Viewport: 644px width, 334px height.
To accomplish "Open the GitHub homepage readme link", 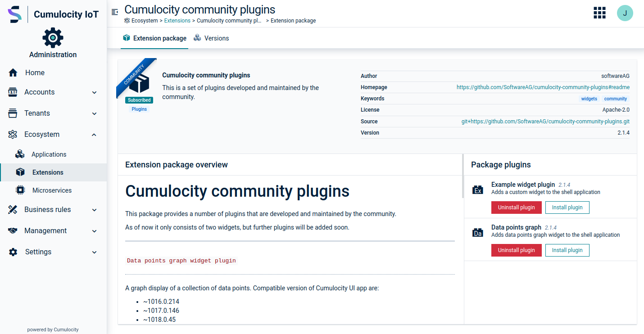I will click(x=543, y=87).
